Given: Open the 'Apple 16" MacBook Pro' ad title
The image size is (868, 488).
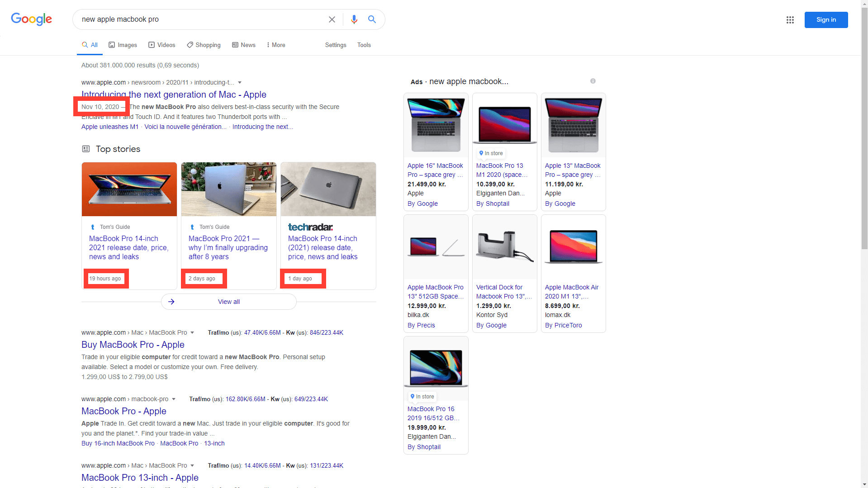Looking at the screenshot, I should [x=435, y=170].
